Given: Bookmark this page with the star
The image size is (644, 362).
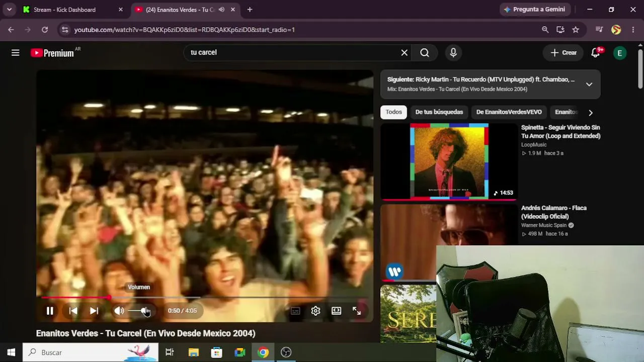Looking at the screenshot, I should pos(576,30).
